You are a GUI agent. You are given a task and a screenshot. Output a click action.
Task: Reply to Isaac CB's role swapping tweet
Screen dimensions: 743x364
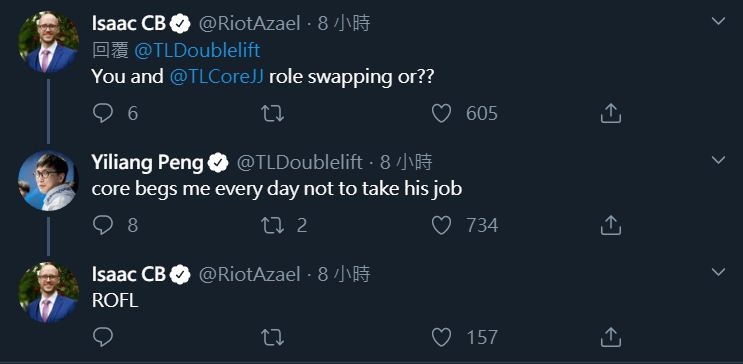(x=103, y=113)
